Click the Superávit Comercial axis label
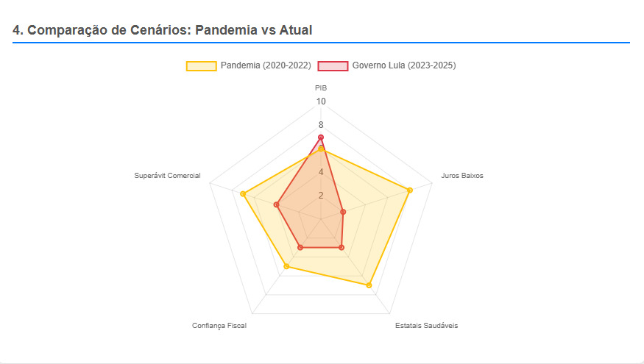The width and height of the screenshot is (644, 364). point(167,176)
